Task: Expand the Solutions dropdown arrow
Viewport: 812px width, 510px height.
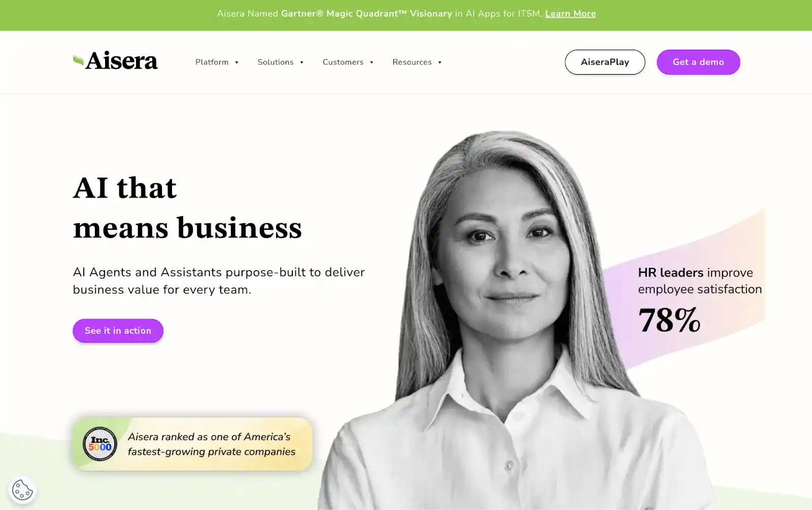Action: point(301,62)
